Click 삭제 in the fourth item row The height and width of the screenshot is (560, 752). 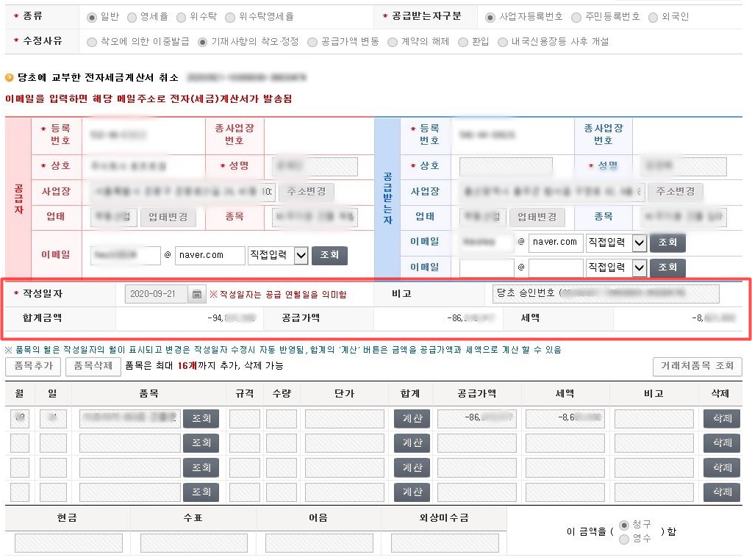[x=722, y=492]
